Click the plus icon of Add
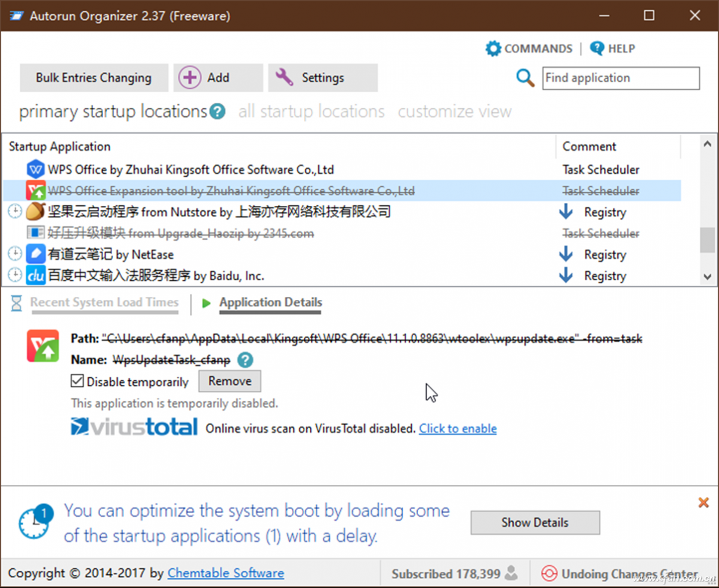Screen dimensions: 719x588 [190, 77]
